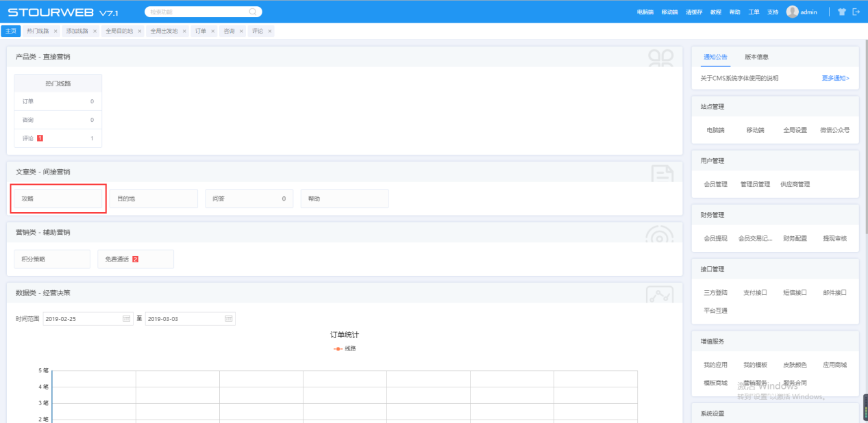The height and width of the screenshot is (423, 868).
Task: Close the 评论 tab
Action: pos(270,31)
